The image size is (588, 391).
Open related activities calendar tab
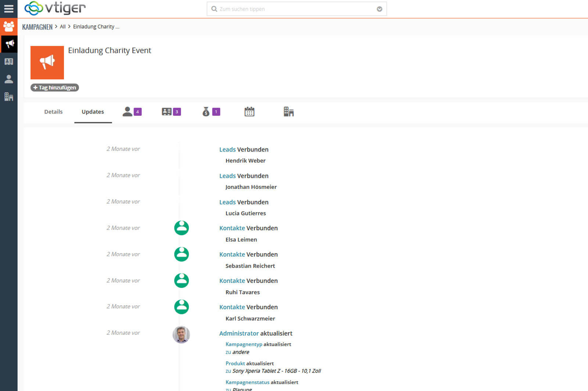[x=250, y=112]
